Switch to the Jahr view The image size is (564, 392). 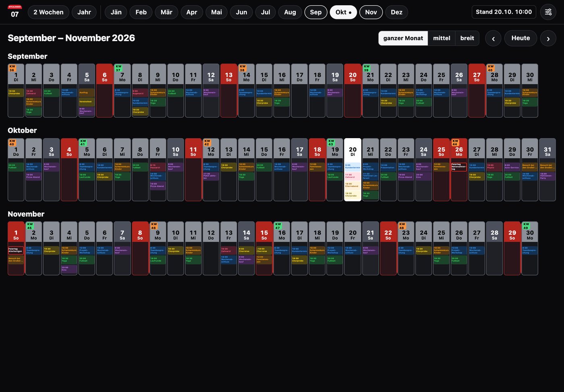point(84,12)
